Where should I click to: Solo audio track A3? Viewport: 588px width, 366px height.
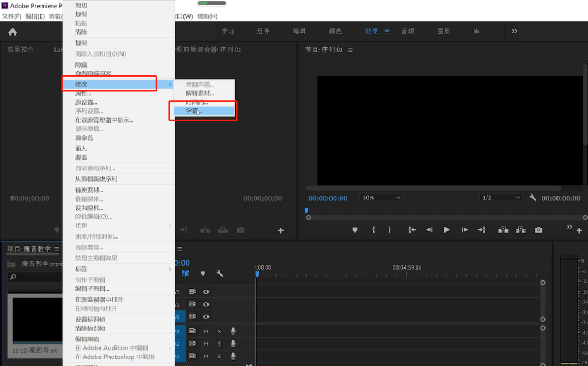point(219,356)
